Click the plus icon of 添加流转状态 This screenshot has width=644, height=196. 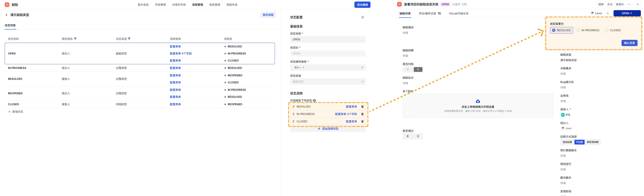pyautogui.click(x=319, y=129)
